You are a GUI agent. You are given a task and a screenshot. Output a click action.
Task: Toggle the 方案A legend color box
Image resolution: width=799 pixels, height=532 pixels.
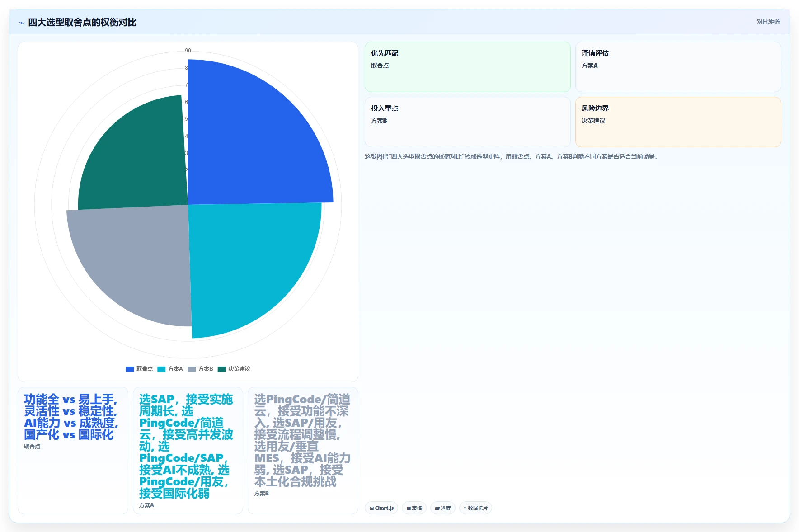point(161,369)
